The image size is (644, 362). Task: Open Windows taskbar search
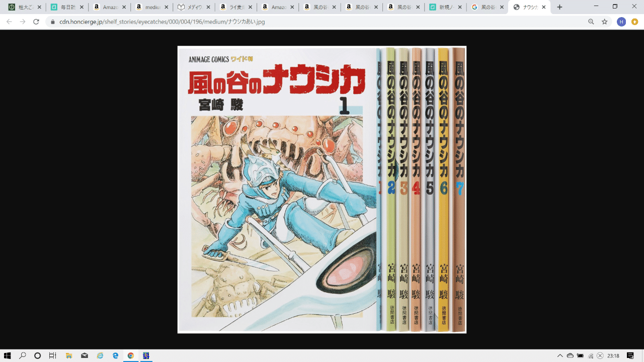[23, 355]
